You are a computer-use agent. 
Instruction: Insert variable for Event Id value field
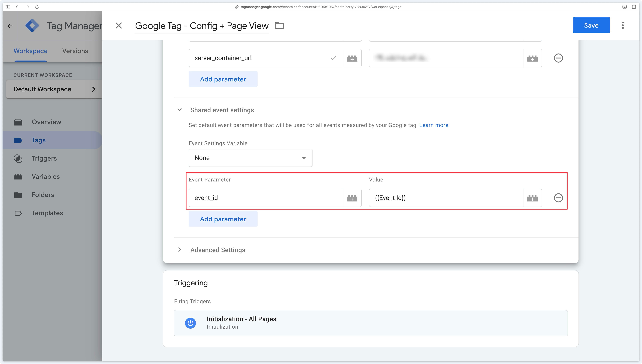[532, 198]
